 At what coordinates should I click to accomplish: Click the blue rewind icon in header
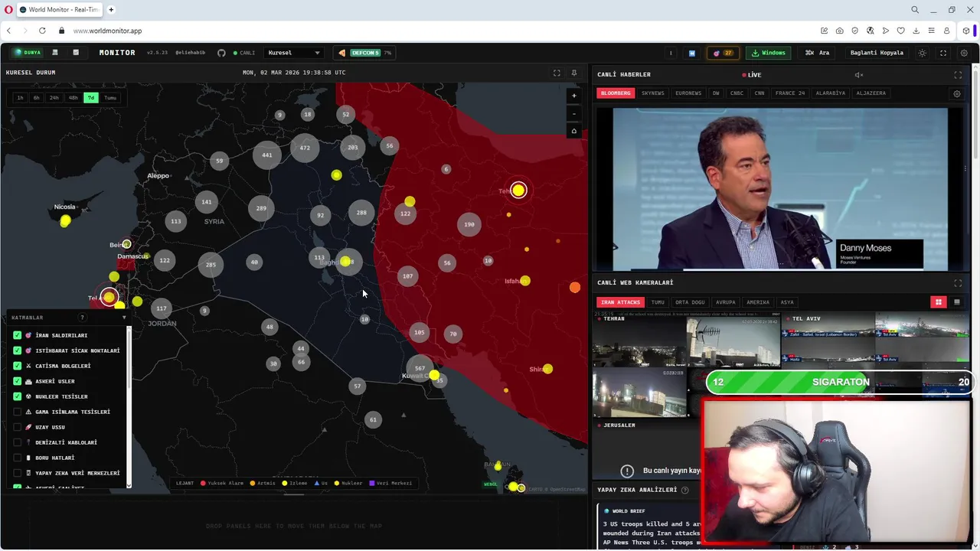692,53
